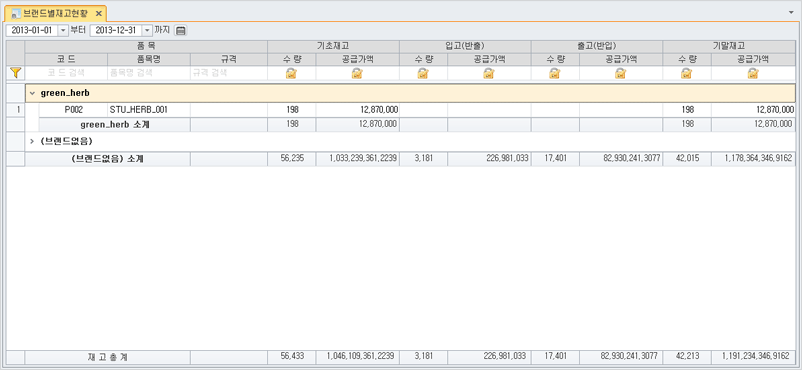Screen dimensions: 802x370
Task: Click filter icon under 출고(반입) 공급가액 column
Action: 621,73
